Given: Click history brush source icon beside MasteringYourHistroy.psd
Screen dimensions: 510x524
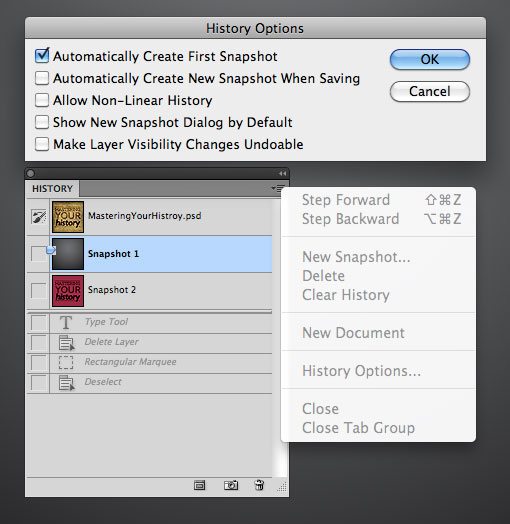Looking at the screenshot, I should [x=39, y=217].
